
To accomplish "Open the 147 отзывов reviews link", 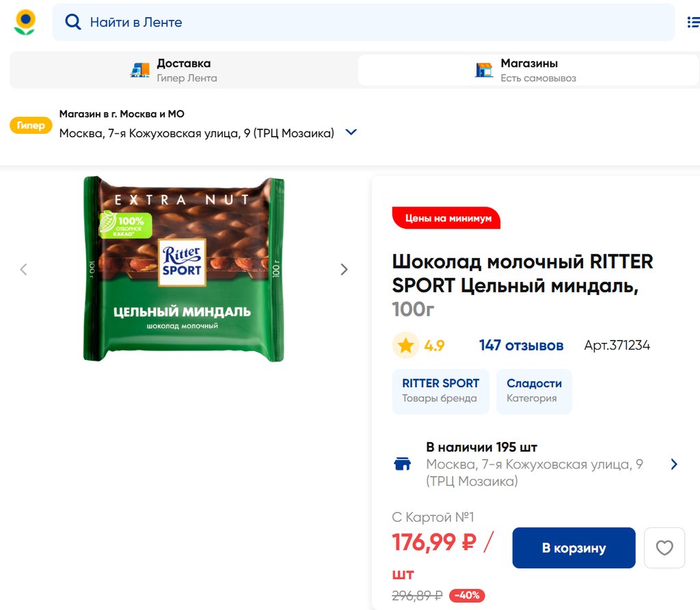I will 521,346.
